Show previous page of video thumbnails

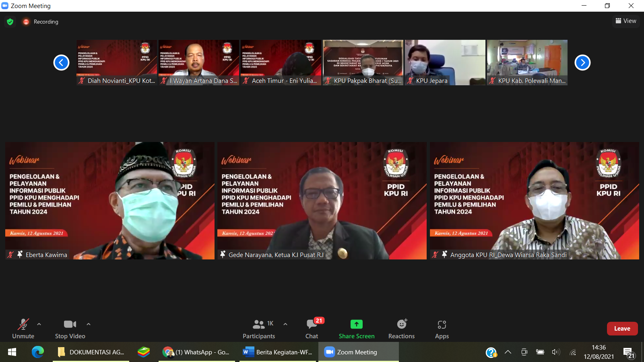click(x=62, y=62)
